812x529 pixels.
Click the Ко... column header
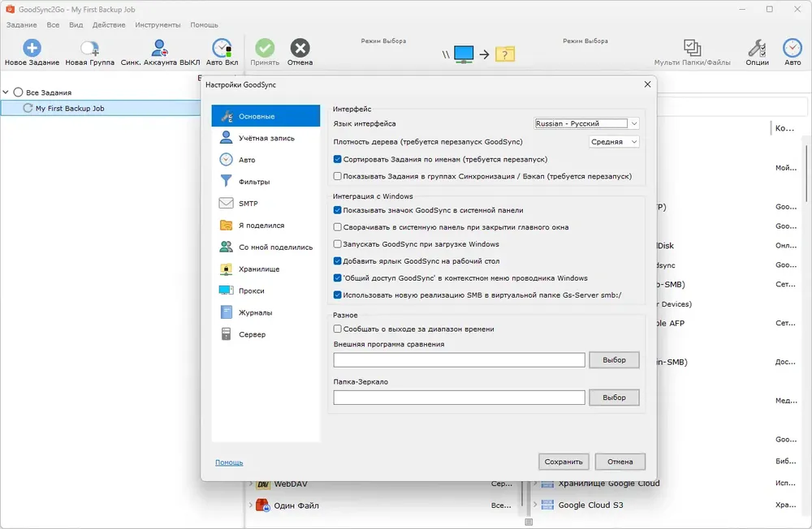click(x=784, y=128)
